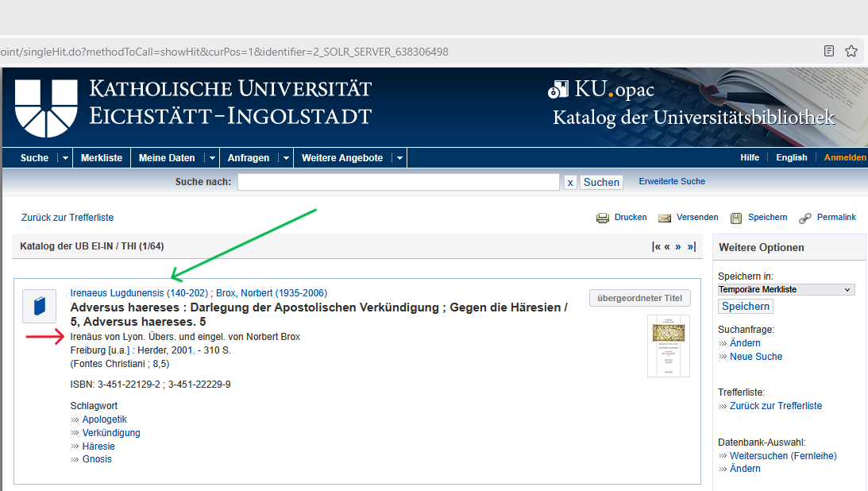The image size is (868, 491).
Task: Select ISBN 3-451-22129-2 text
Action: tap(129, 385)
